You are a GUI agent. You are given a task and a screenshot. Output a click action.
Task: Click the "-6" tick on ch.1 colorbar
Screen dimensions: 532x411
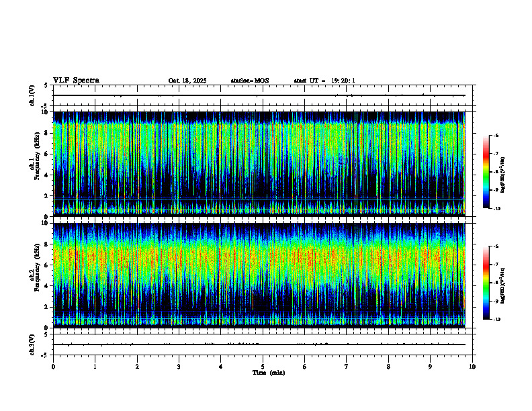[x=496, y=135]
